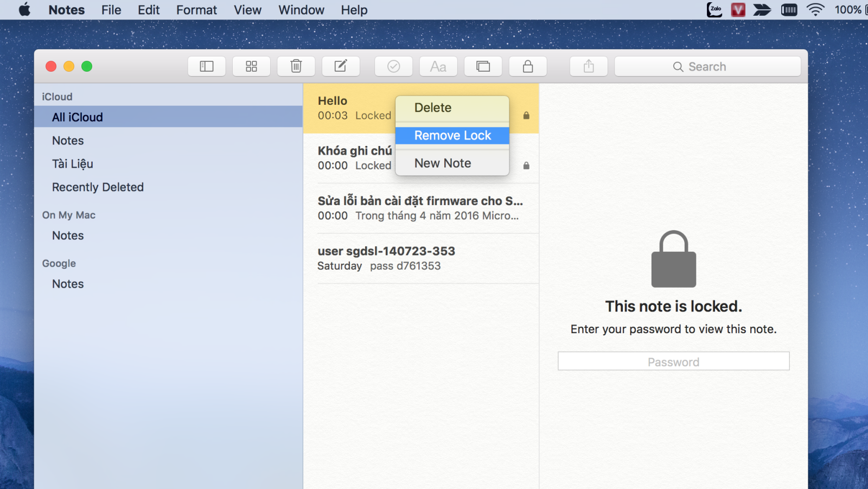Choose Remove Lock from context menu
Viewport: 868px width, 489px height.
(452, 135)
